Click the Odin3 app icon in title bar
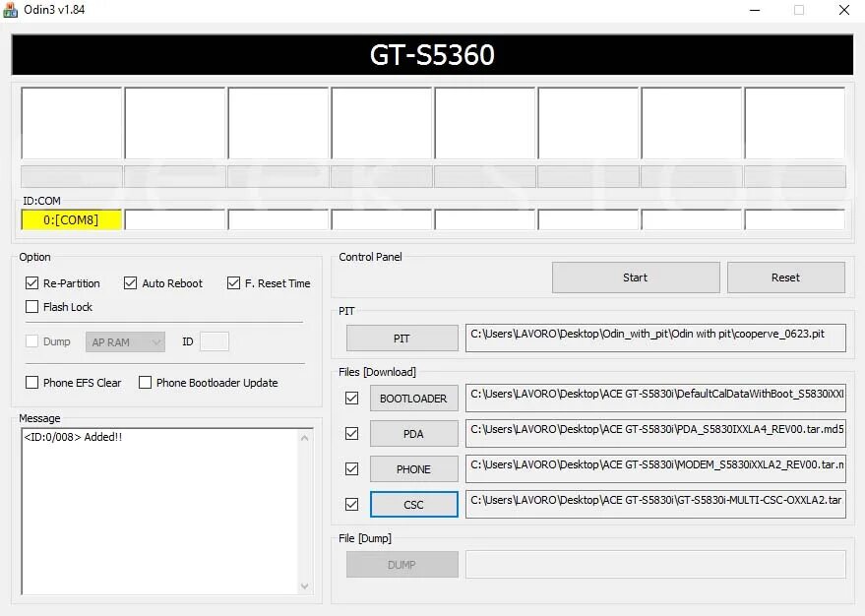This screenshot has width=865, height=616. pos(10,10)
